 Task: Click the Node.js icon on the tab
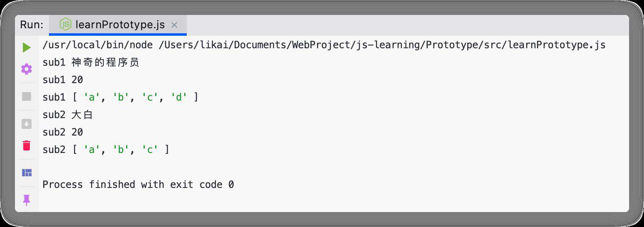65,25
